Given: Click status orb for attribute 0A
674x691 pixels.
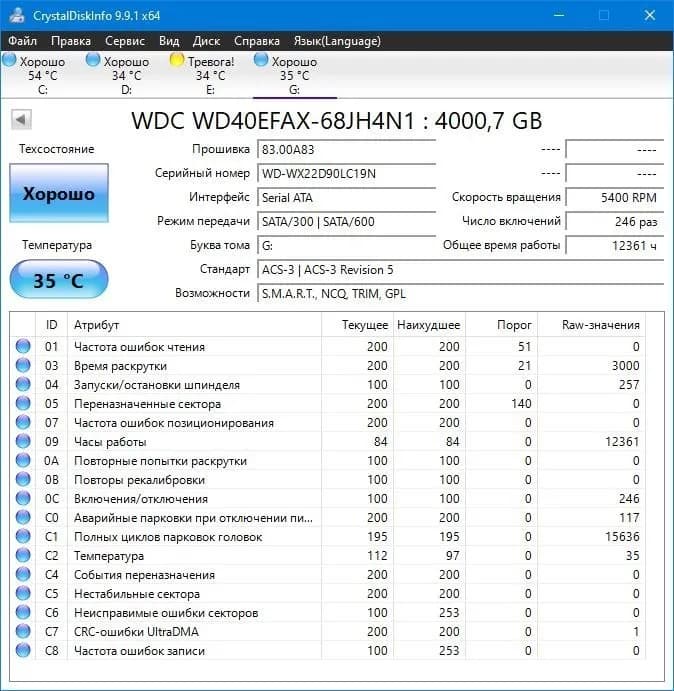Looking at the screenshot, I should (x=23, y=460).
